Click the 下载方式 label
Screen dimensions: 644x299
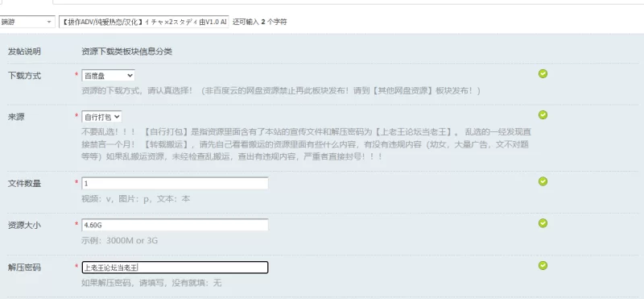coord(24,76)
